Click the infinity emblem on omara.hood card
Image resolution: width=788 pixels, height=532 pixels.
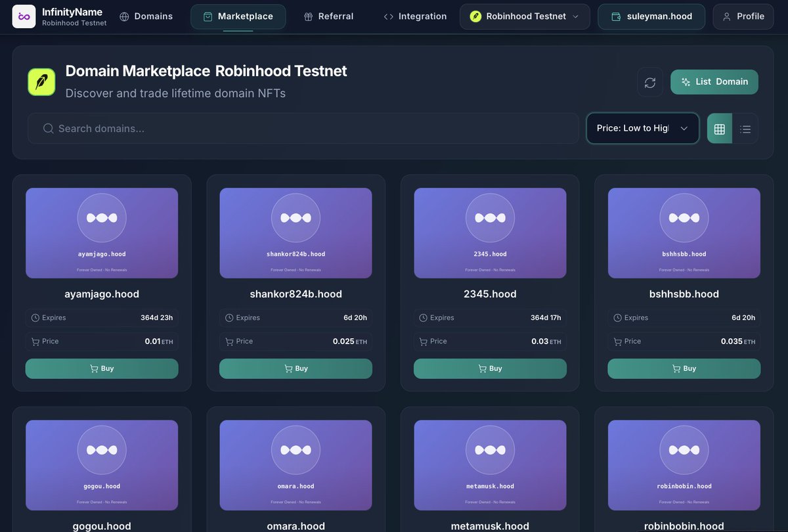[295, 450]
